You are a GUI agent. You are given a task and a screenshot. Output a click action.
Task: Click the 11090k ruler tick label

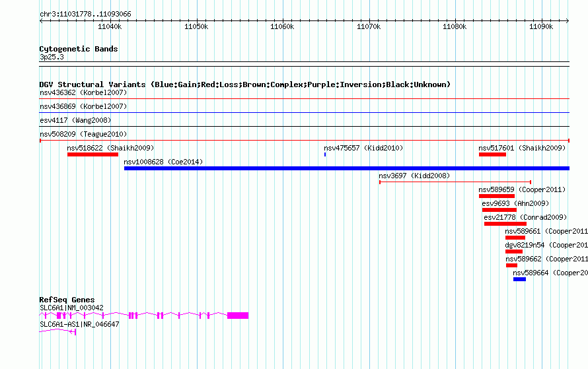coord(541,26)
